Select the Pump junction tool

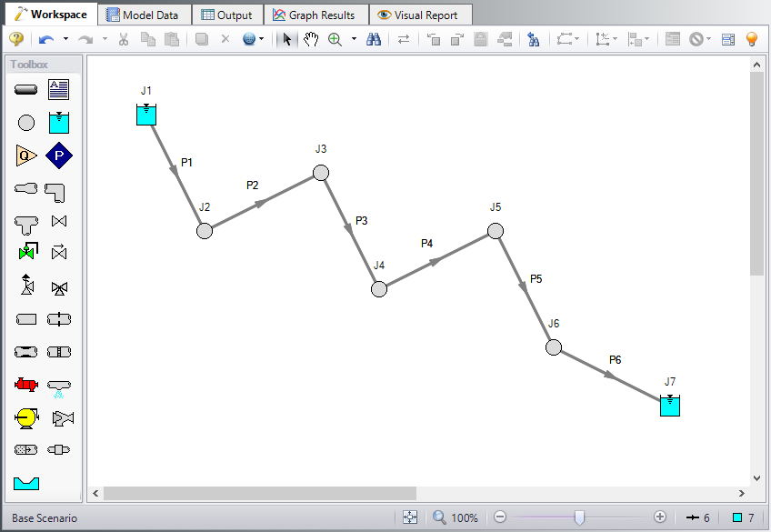click(58, 156)
